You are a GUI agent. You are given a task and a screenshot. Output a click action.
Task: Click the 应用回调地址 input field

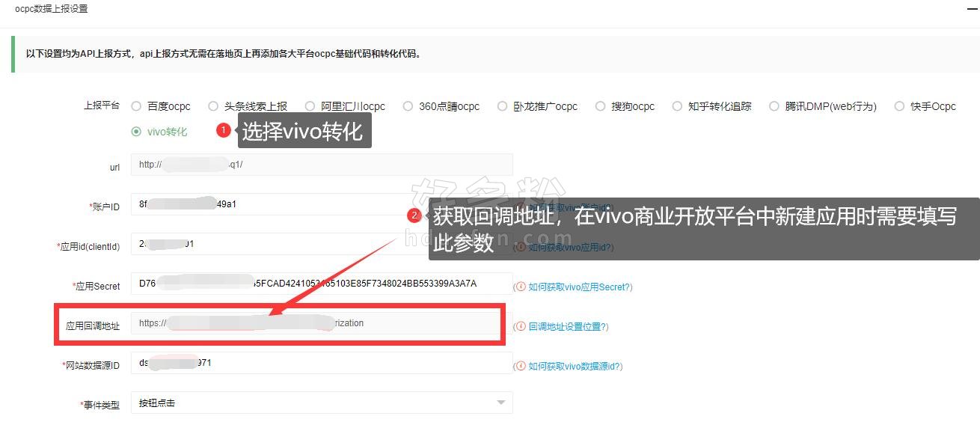click(x=322, y=323)
